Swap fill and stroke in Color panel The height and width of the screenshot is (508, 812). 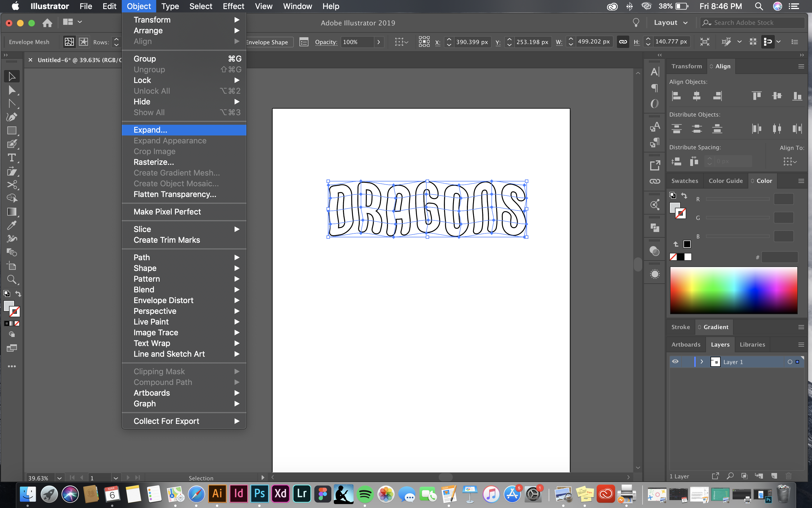[684, 196]
